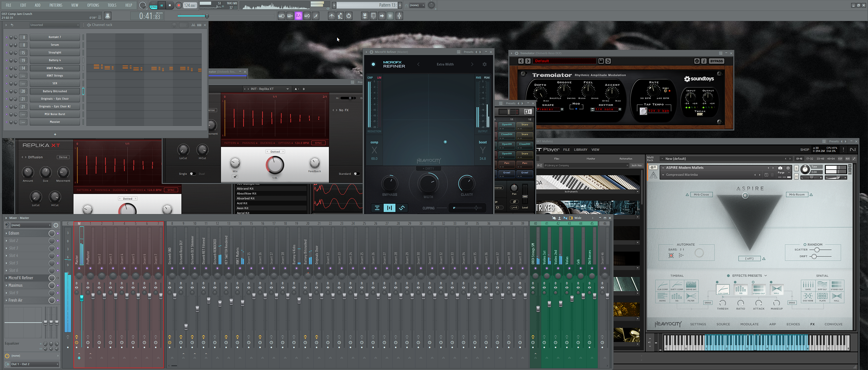This screenshot has height=370, width=868.
Task: Click Tremolator Tap Tempo button
Action: coord(643,111)
